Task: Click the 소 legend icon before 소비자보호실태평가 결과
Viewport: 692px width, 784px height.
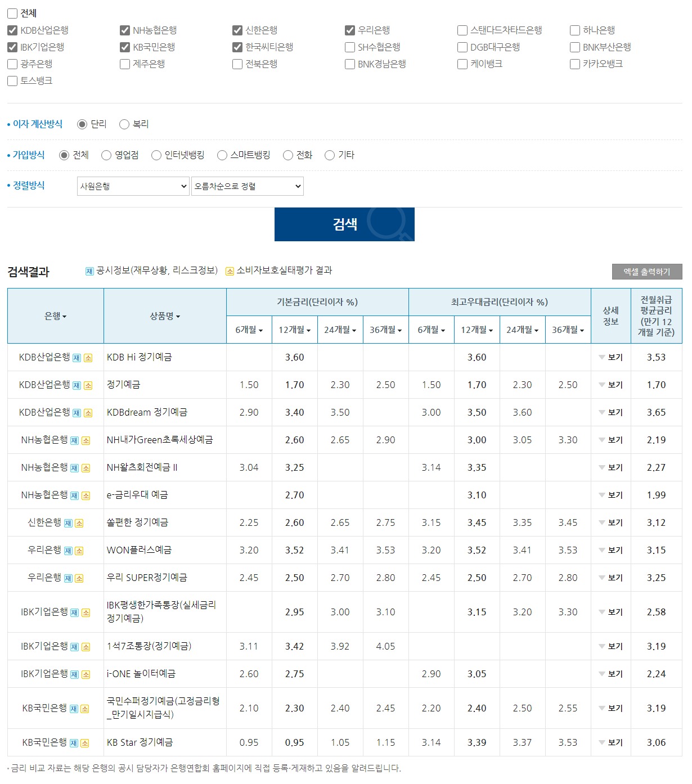Action: coord(230,271)
